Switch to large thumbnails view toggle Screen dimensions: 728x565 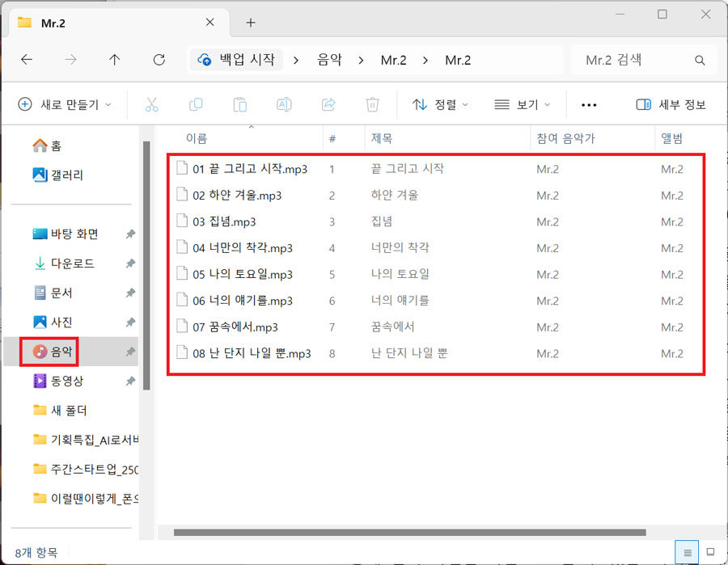coord(710,552)
